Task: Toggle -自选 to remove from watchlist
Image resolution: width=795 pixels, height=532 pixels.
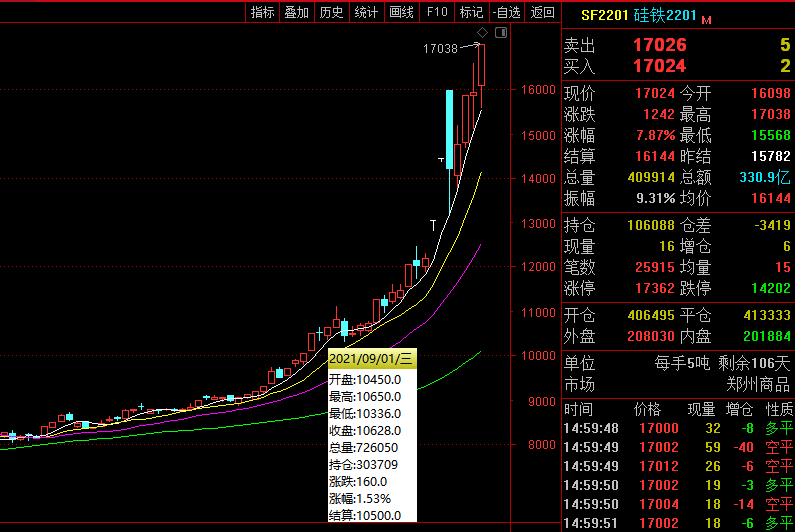Action: [506, 12]
